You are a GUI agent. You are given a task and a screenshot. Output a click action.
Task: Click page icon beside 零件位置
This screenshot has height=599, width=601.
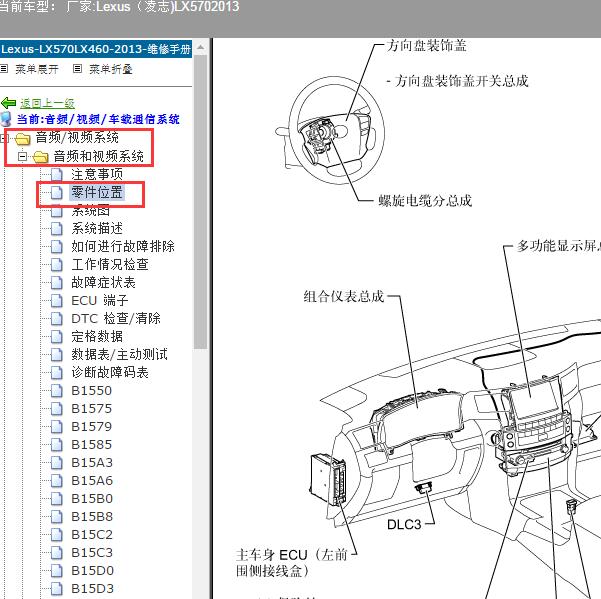click(56, 192)
